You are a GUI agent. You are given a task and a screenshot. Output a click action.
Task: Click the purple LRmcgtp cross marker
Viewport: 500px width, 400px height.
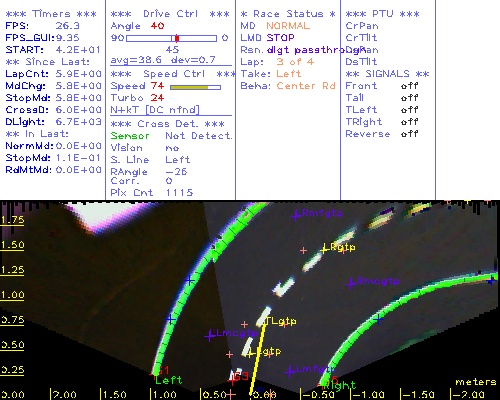click(351, 284)
